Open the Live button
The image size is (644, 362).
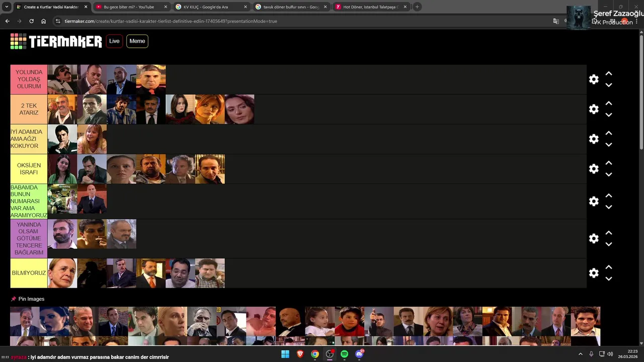(x=114, y=41)
